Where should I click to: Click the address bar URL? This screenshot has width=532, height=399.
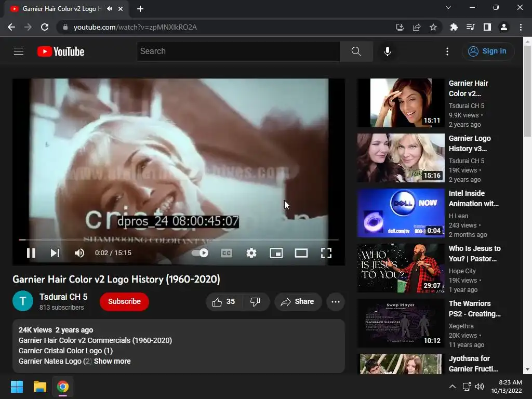click(x=135, y=27)
